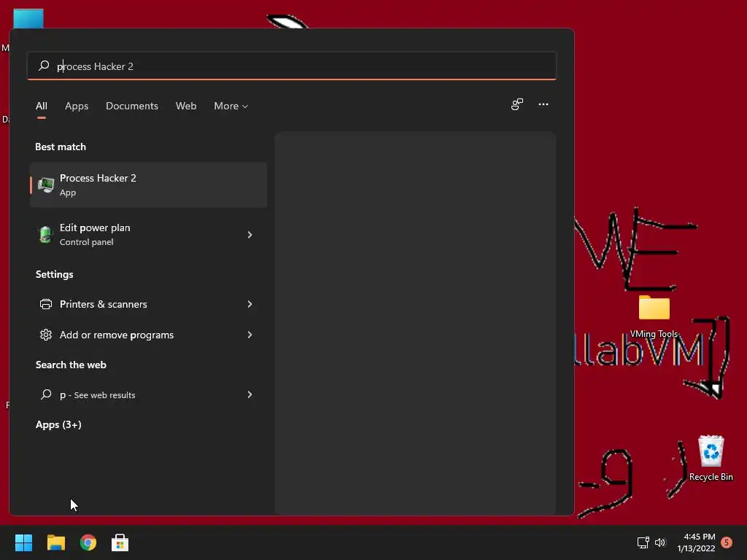Expand the Edit power plan result arrow
This screenshot has height=560, width=747.
(249, 234)
